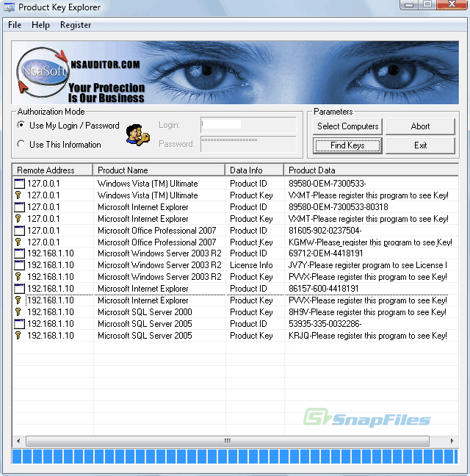Select the 'License Info' data info cell

(251, 265)
